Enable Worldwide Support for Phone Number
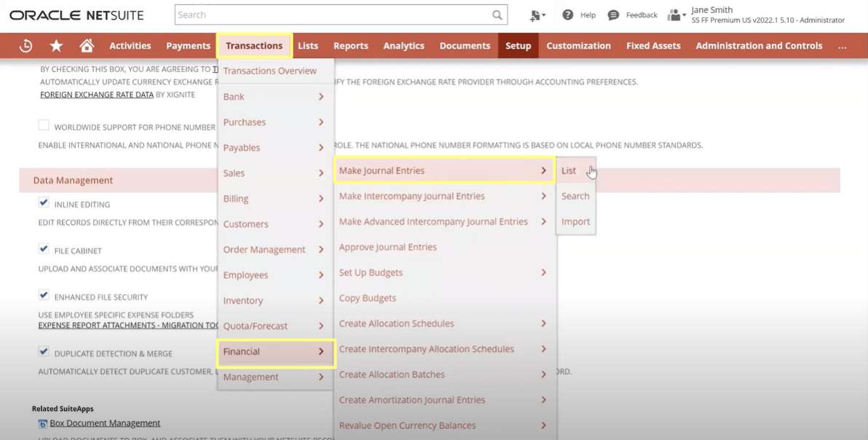 44,125
